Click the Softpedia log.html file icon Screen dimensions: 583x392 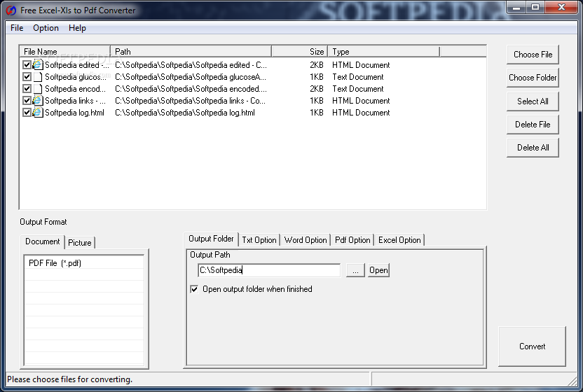[x=38, y=113]
